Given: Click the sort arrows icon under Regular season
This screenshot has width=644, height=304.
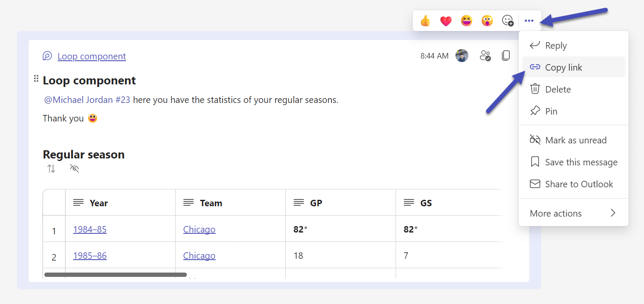Looking at the screenshot, I should (x=51, y=169).
